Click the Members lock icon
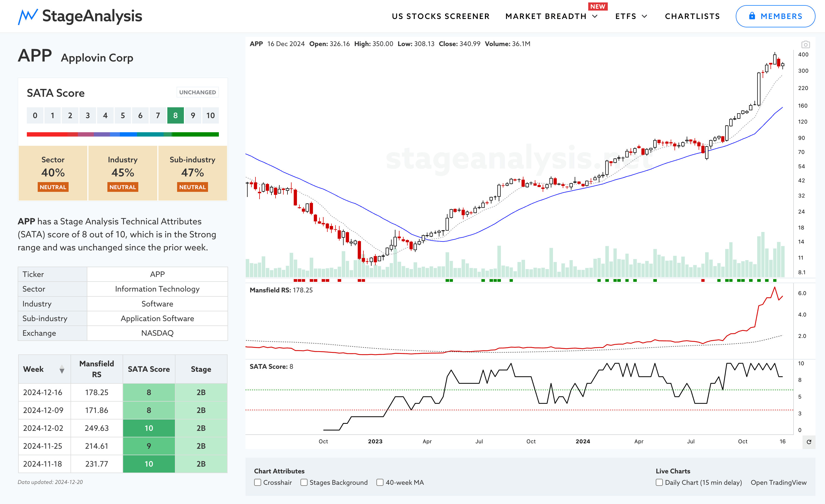Screen dimensions: 825x504 pyautogui.click(x=752, y=16)
